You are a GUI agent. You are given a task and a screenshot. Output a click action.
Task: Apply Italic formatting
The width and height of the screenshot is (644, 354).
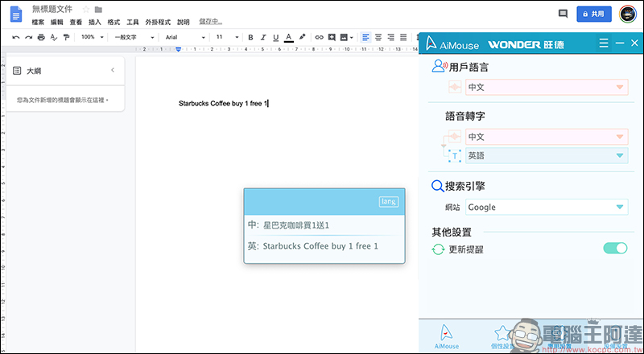(263, 37)
